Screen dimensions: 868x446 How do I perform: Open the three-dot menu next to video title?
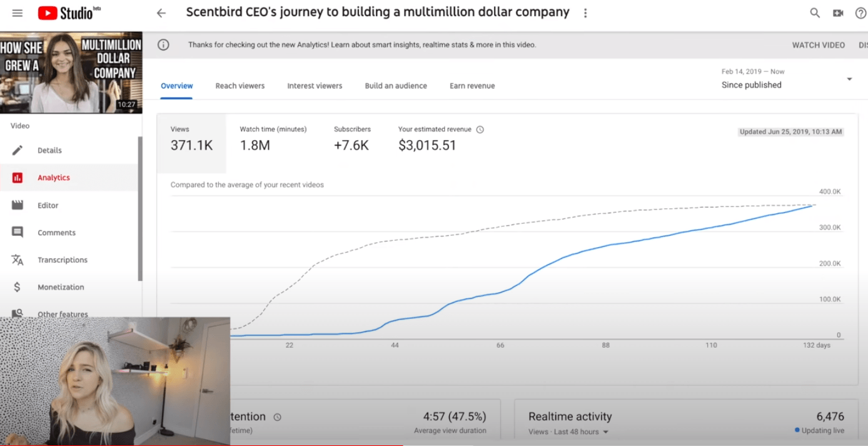[x=585, y=13]
